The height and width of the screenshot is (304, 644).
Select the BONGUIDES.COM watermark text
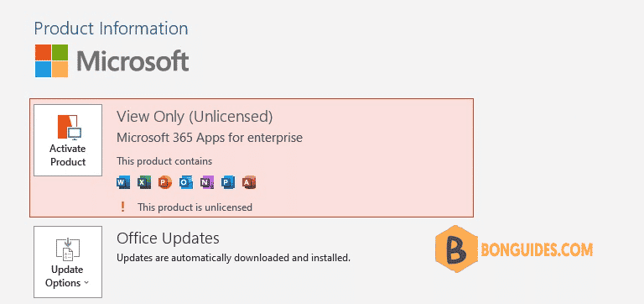(x=537, y=249)
